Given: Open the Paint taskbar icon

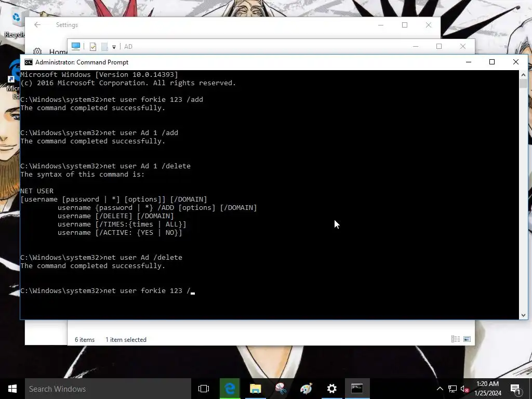Looking at the screenshot, I should pyautogui.click(x=307, y=389).
